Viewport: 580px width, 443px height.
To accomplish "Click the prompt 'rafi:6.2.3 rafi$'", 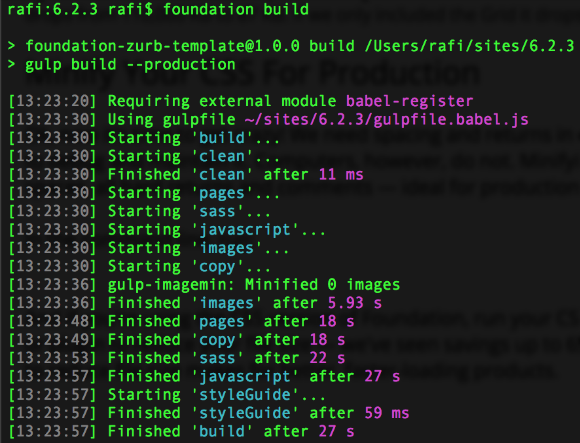I will coord(80,9).
